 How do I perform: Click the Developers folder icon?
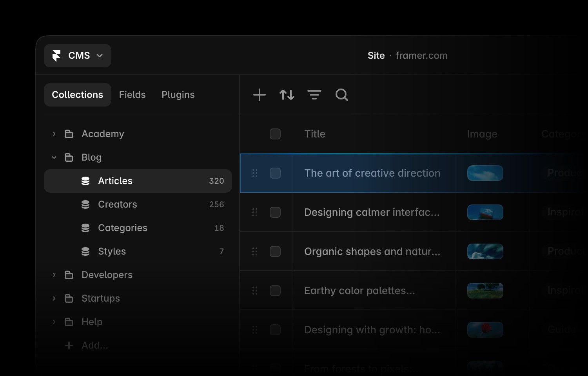click(69, 275)
